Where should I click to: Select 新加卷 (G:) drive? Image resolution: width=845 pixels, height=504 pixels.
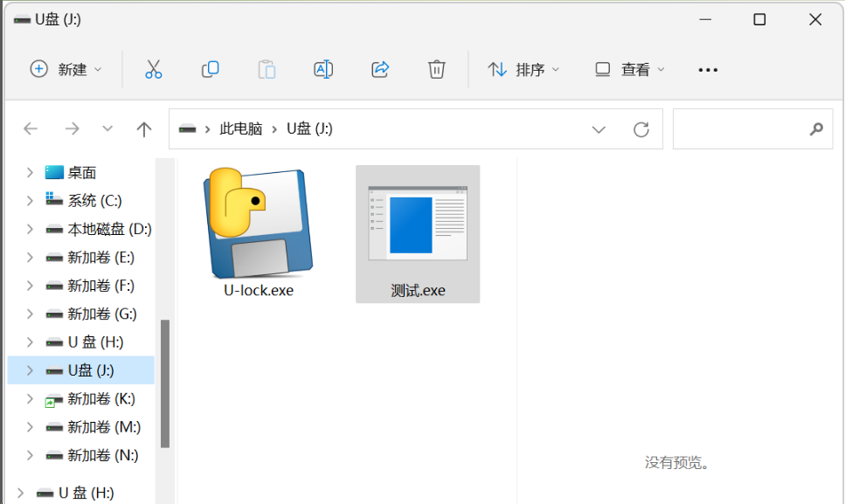click(81, 314)
